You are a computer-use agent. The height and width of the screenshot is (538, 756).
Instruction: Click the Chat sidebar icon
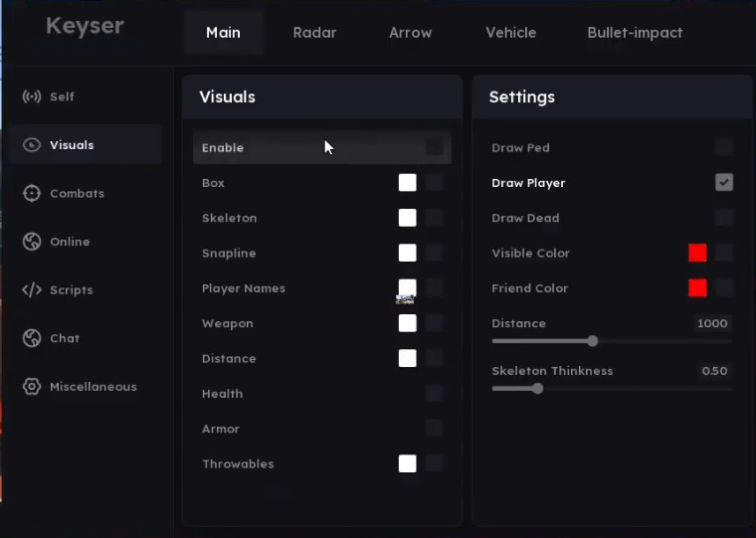[32, 338]
